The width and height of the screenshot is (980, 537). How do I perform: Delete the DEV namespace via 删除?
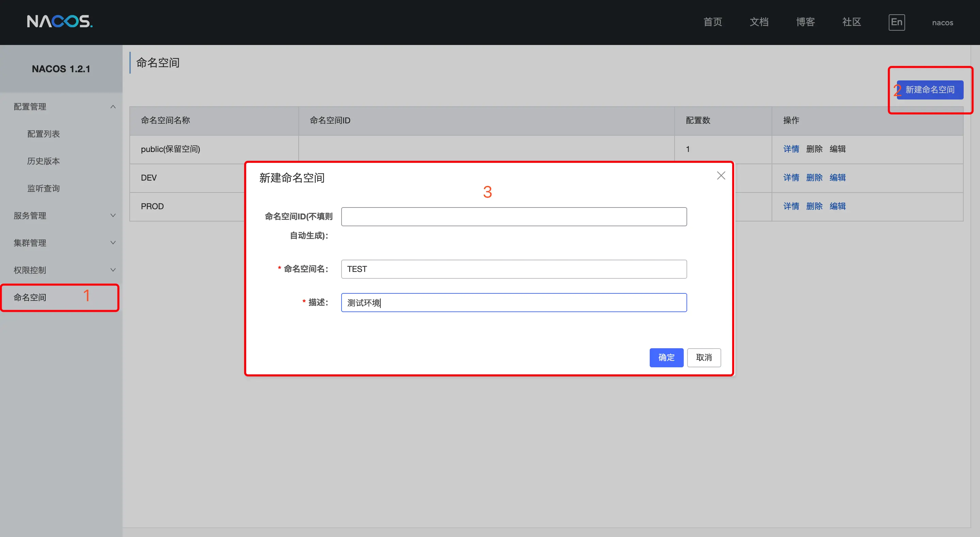click(x=814, y=177)
